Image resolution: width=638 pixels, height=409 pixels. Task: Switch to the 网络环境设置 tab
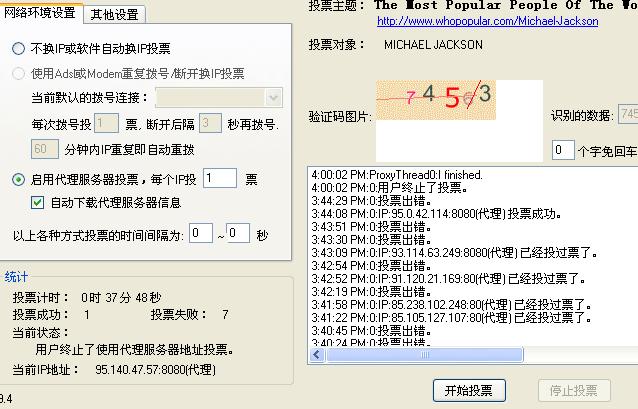[x=42, y=13]
